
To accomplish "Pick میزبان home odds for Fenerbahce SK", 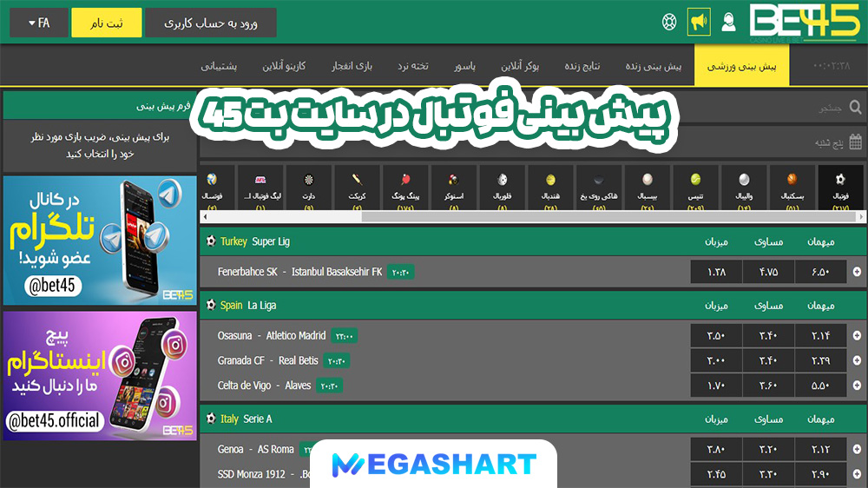I will [x=716, y=272].
